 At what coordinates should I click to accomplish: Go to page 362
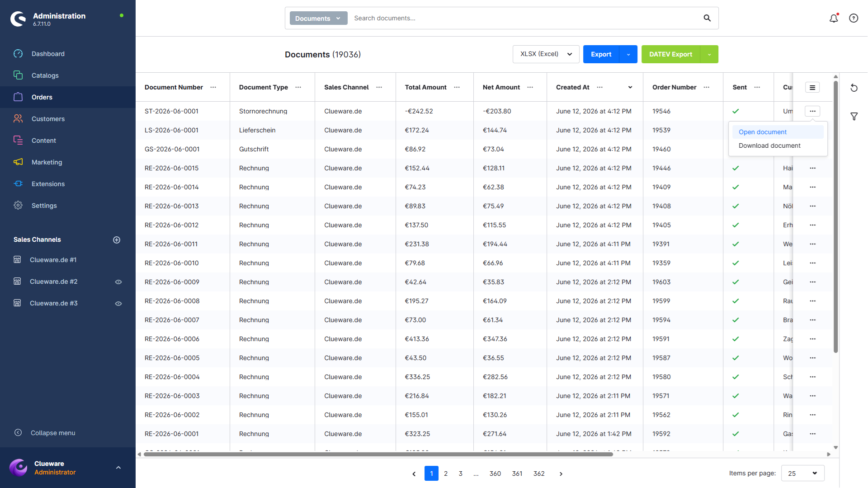coord(539,474)
